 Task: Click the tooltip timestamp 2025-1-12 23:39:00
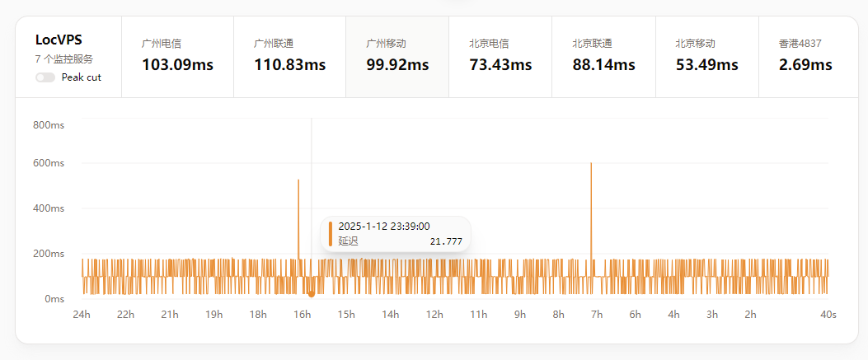pyautogui.click(x=384, y=227)
